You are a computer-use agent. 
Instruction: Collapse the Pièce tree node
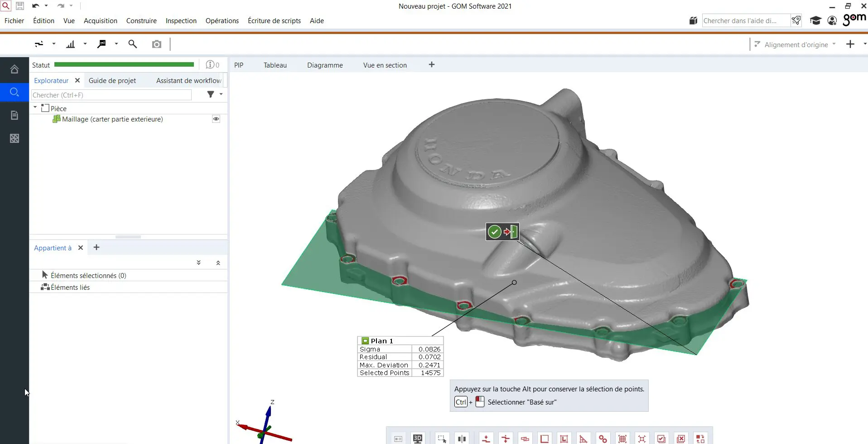pyautogui.click(x=35, y=107)
